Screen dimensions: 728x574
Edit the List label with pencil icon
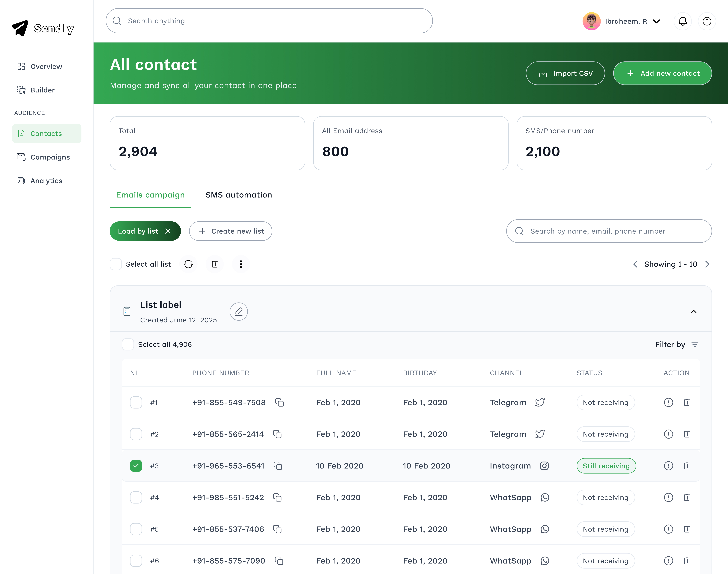click(239, 312)
